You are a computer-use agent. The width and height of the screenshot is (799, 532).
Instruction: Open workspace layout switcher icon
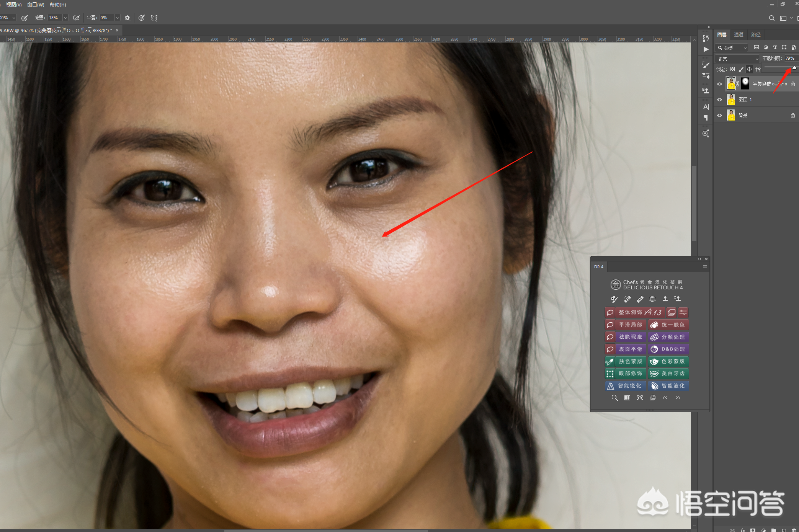pos(783,18)
